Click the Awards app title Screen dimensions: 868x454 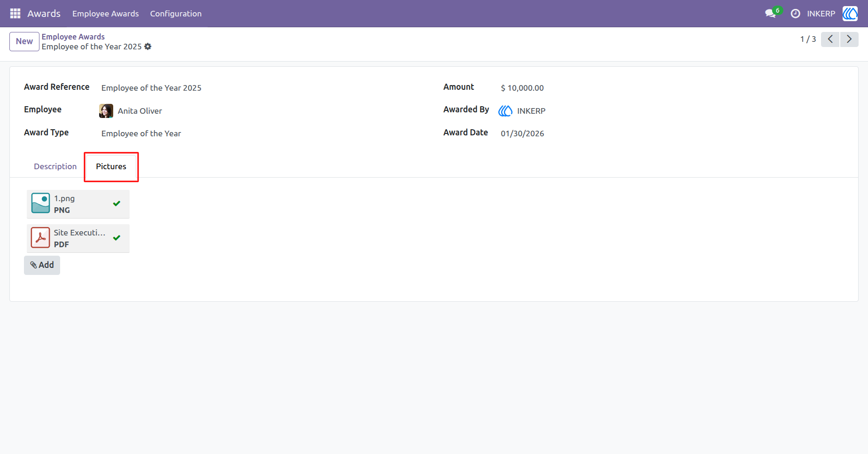tap(44, 14)
